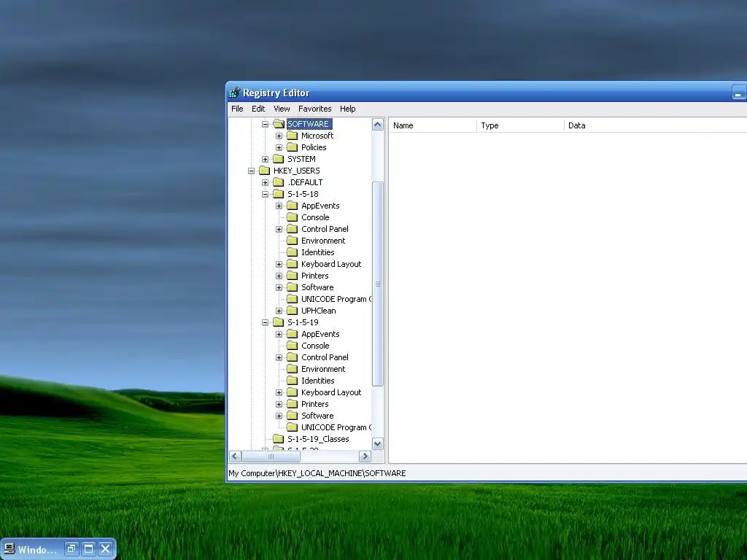Click the tree horizontal scrollbar thumb
The width and height of the screenshot is (747, 560).
(271, 456)
